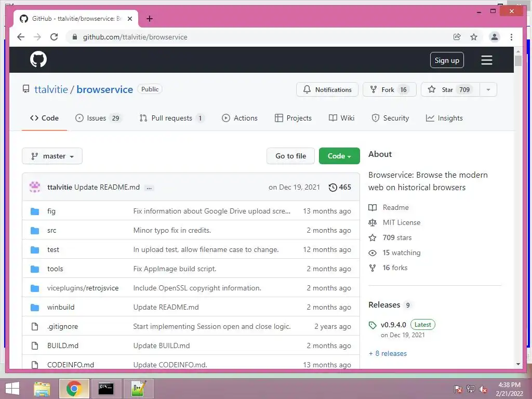
Task: Click scrollbar down arrow
Action: coord(518,364)
